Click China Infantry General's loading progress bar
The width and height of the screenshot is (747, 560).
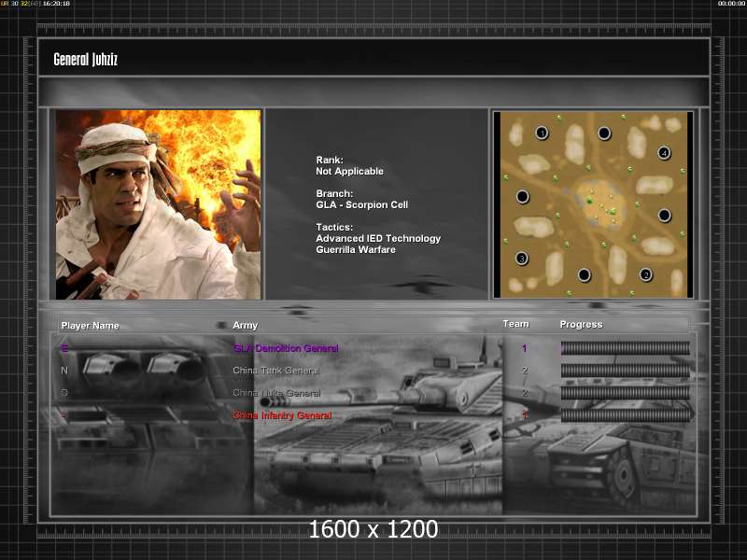click(625, 415)
